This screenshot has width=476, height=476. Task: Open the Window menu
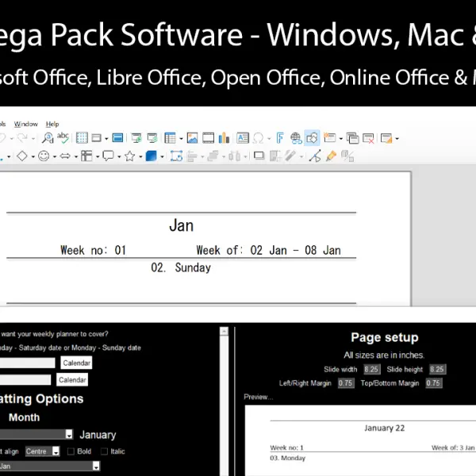[x=25, y=124]
